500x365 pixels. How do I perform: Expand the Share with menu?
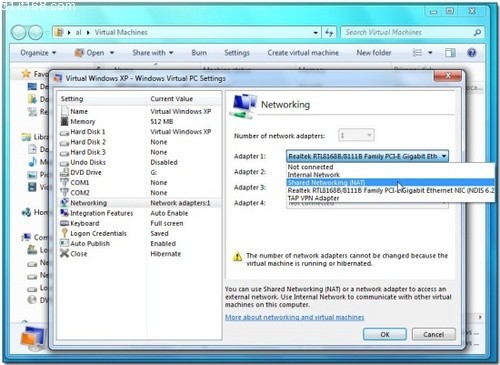tap(153, 53)
